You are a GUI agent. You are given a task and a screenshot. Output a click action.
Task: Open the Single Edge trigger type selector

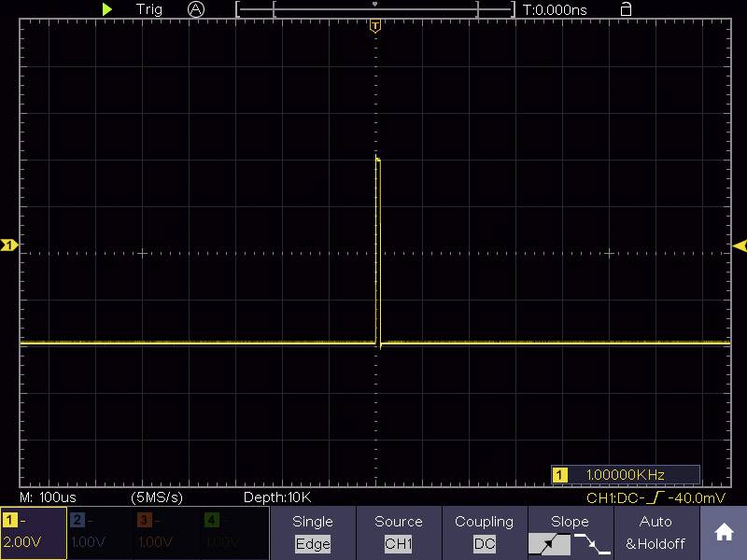click(x=313, y=532)
